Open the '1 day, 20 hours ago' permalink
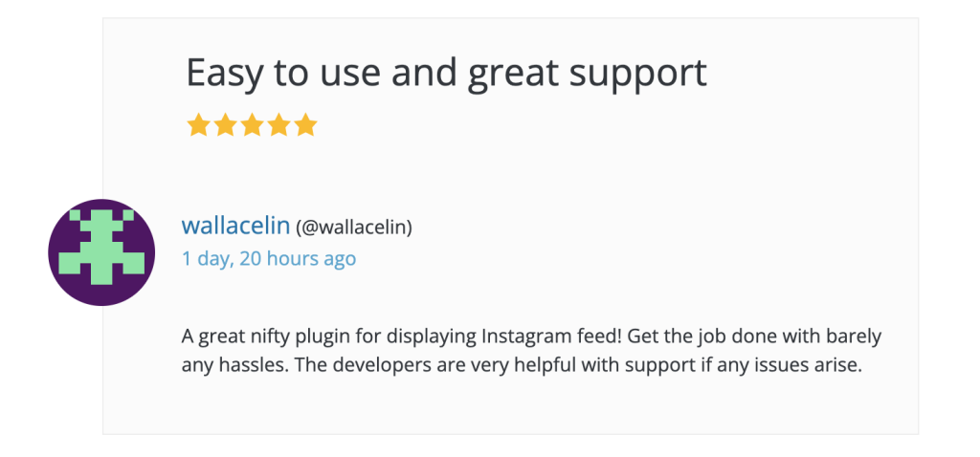This screenshot has width=980, height=457. click(x=269, y=258)
